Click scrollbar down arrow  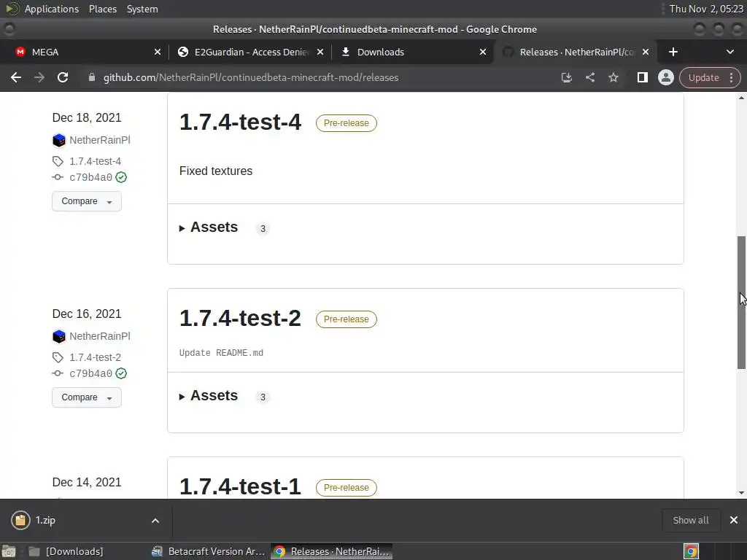741,493
